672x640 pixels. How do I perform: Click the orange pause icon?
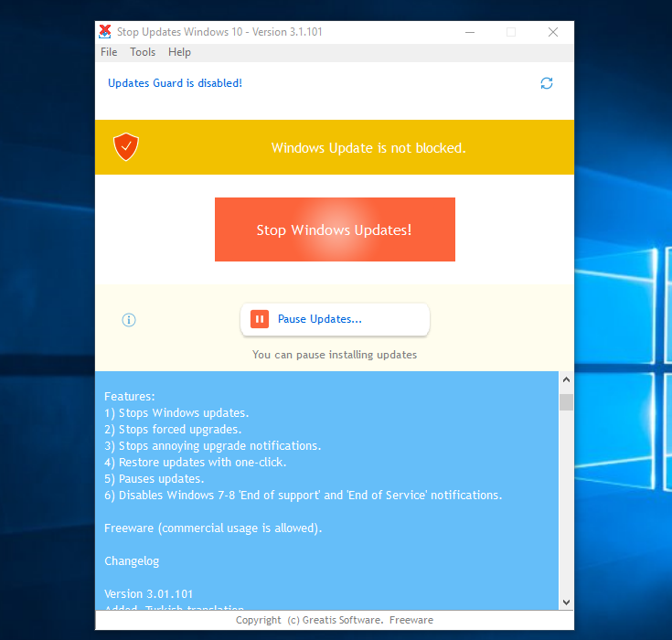point(260,319)
